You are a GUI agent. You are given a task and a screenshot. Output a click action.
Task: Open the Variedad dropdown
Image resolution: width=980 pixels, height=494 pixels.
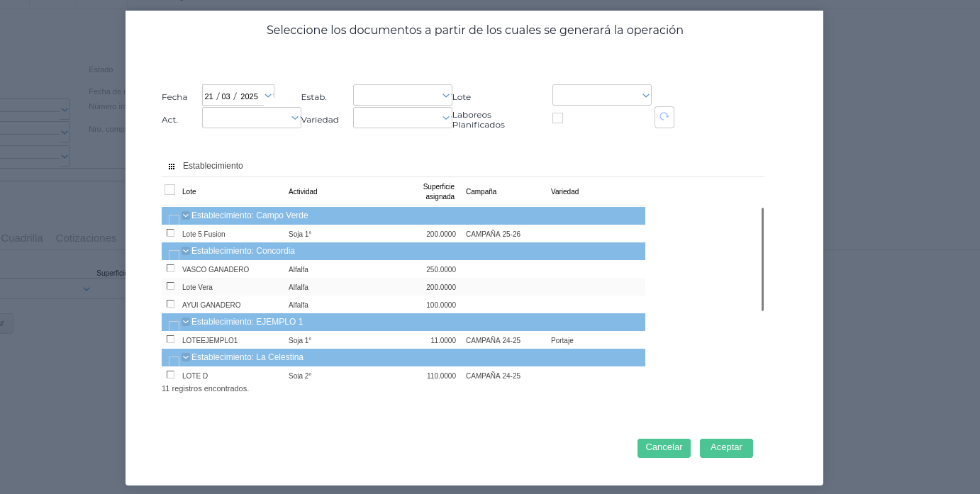445,118
